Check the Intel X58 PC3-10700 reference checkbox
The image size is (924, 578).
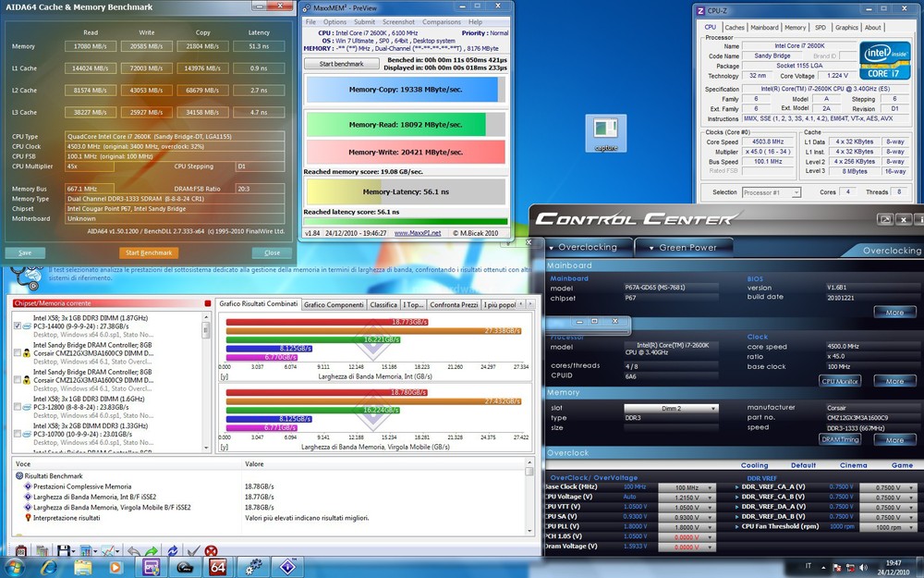[x=17, y=434]
